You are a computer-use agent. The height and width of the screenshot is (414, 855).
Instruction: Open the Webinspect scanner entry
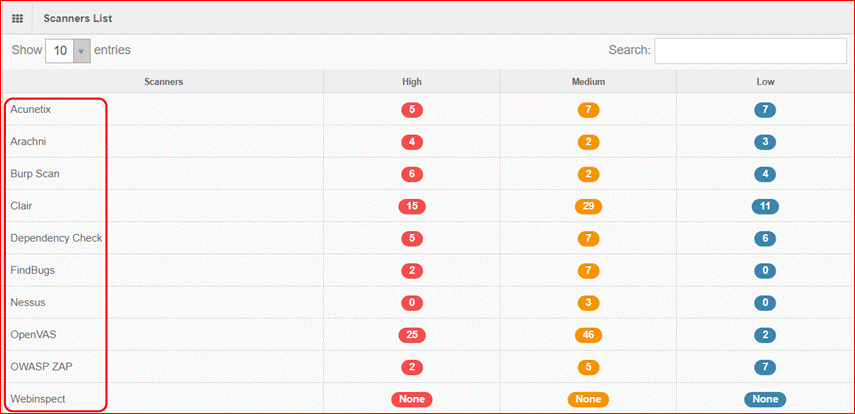coord(38,399)
